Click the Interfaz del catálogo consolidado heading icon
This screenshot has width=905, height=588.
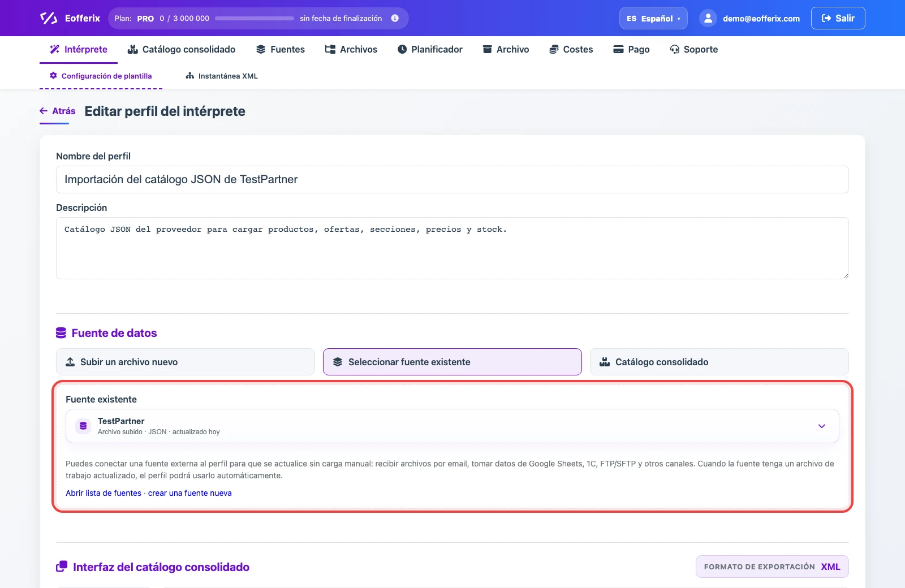[62, 567]
